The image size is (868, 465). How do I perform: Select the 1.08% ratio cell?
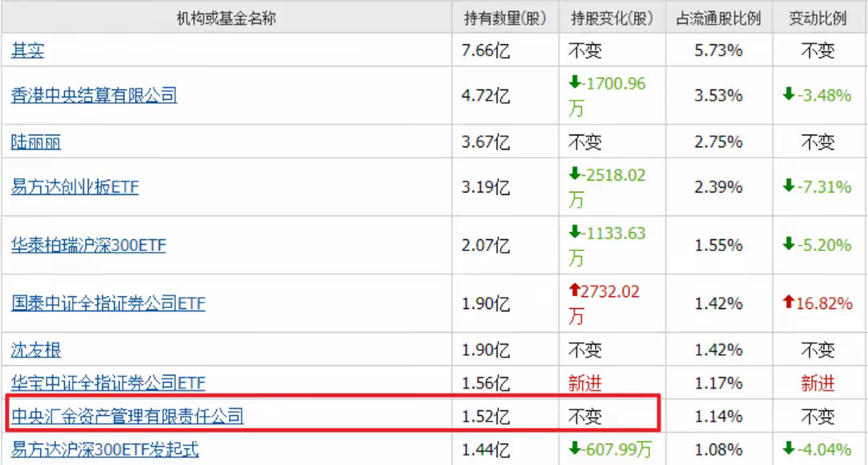coord(719,449)
